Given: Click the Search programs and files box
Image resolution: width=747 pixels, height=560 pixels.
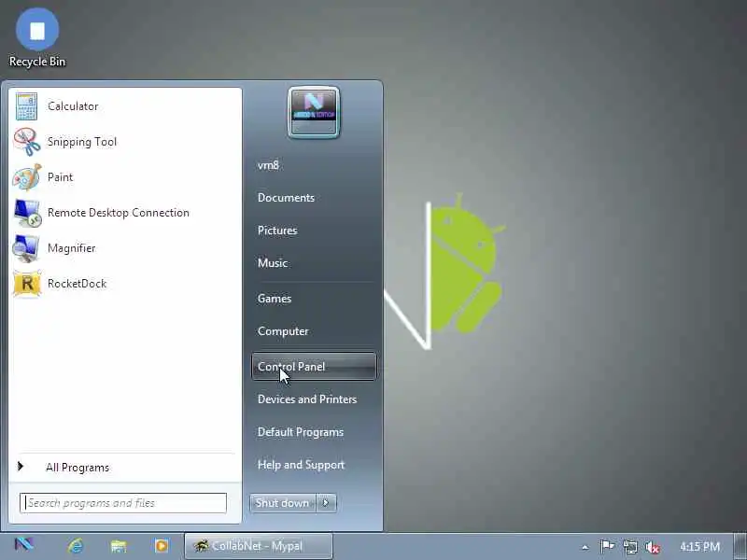Looking at the screenshot, I should pos(123,503).
